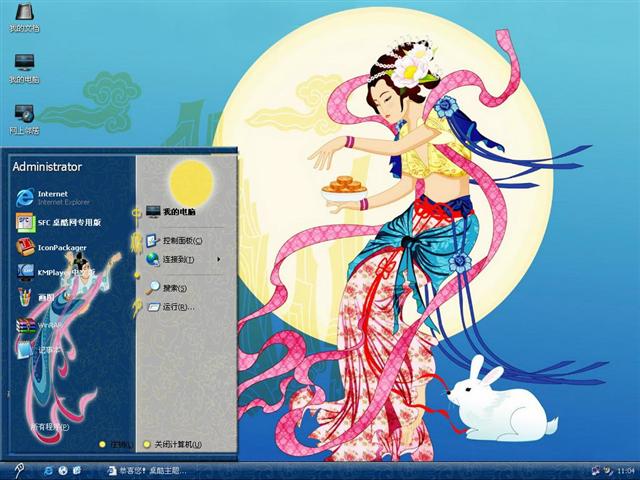The image size is (640, 480).
Task: Click the 注销(L) log off button
Action: 116,444
